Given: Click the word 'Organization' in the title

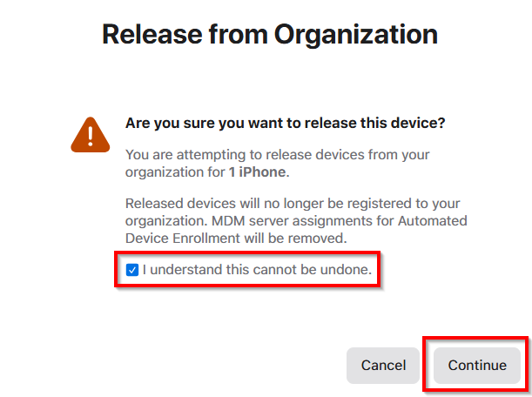Looking at the screenshot, I should pos(356,36).
